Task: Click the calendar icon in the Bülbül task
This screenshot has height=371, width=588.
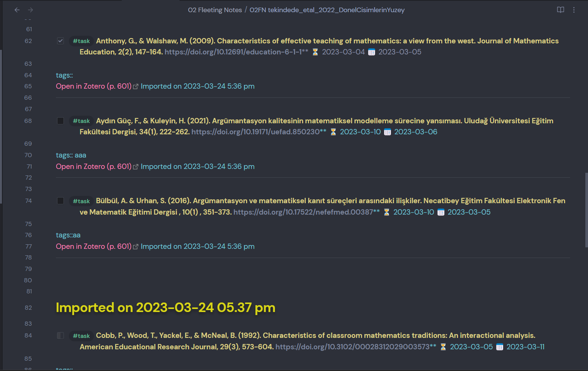Action: pyautogui.click(x=441, y=212)
